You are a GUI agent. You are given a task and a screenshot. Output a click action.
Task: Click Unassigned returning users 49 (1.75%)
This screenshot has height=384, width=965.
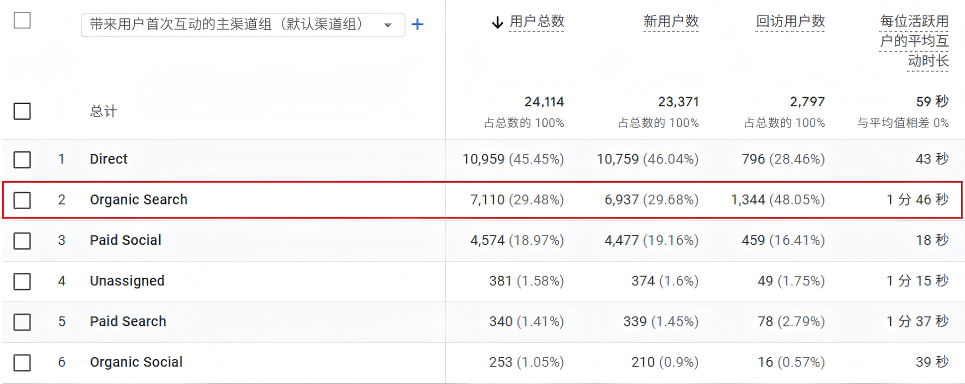click(790, 281)
